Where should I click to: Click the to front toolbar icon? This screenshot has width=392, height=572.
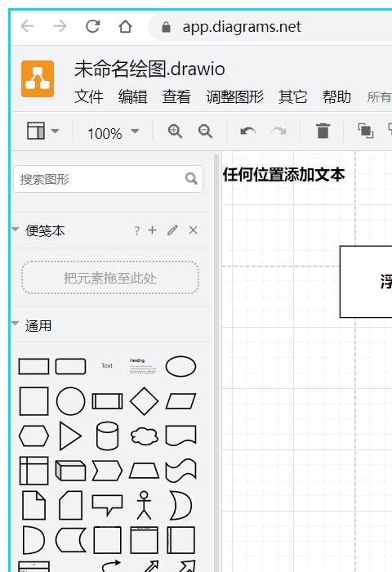point(366,131)
